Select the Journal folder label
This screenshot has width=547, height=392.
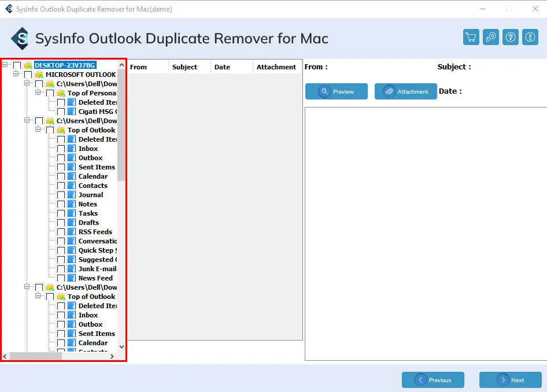(x=91, y=195)
